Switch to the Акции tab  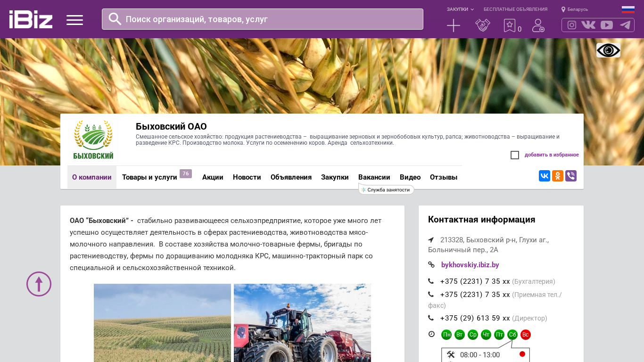[x=213, y=177]
